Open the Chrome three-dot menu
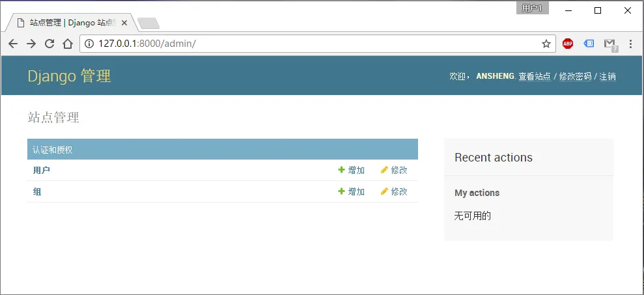This screenshot has height=295, width=644. [630, 44]
